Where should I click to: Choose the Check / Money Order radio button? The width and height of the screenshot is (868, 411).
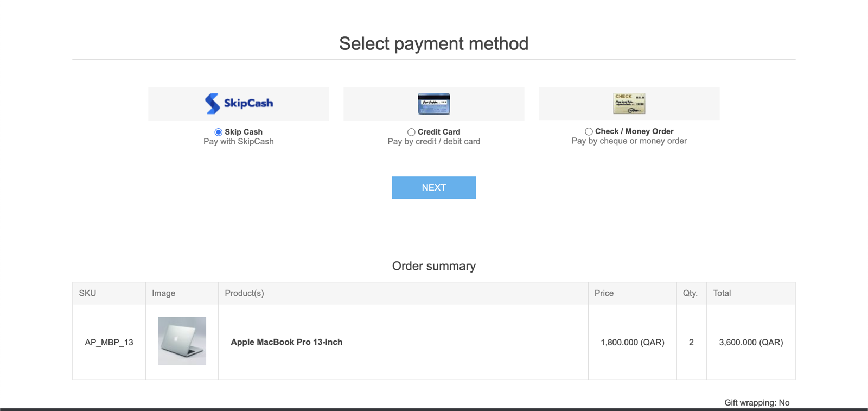pyautogui.click(x=589, y=131)
